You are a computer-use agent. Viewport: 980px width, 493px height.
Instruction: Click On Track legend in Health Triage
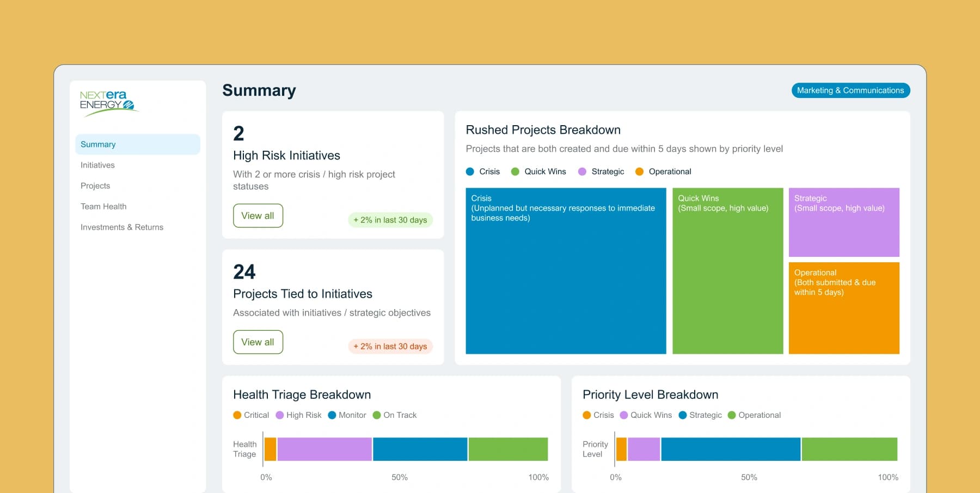click(395, 415)
